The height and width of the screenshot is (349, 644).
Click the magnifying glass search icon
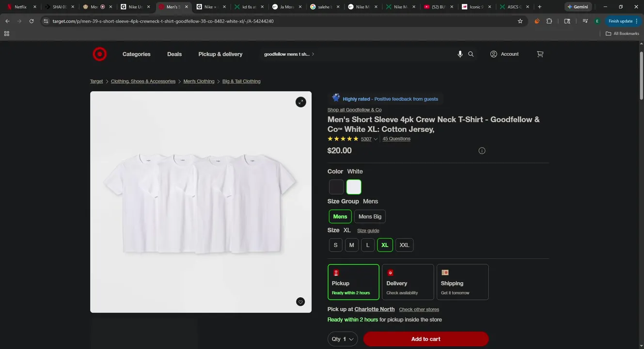(471, 54)
